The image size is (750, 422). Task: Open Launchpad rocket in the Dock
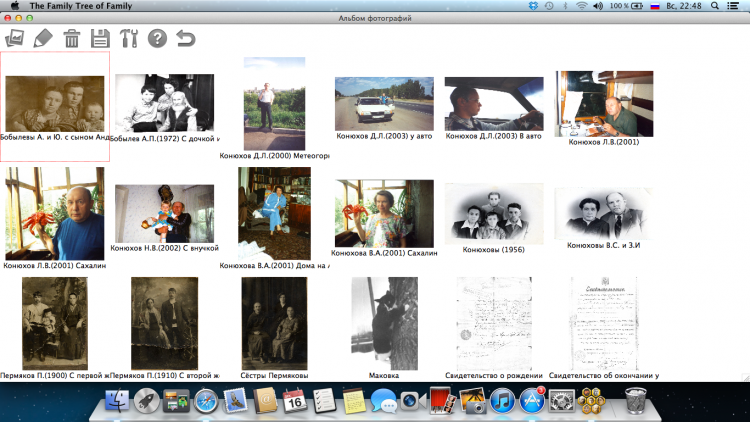click(x=146, y=401)
